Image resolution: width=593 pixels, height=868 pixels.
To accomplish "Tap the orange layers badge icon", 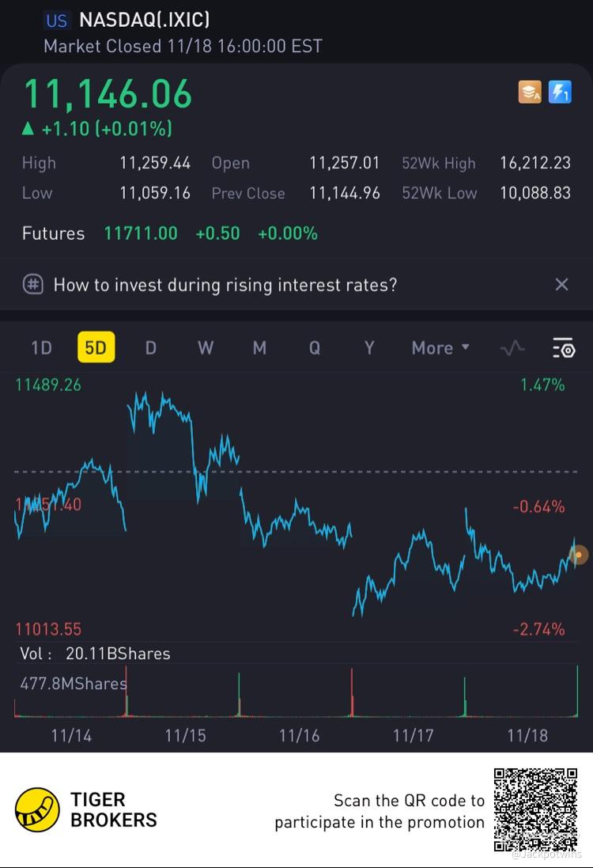I will pos(530,93).
